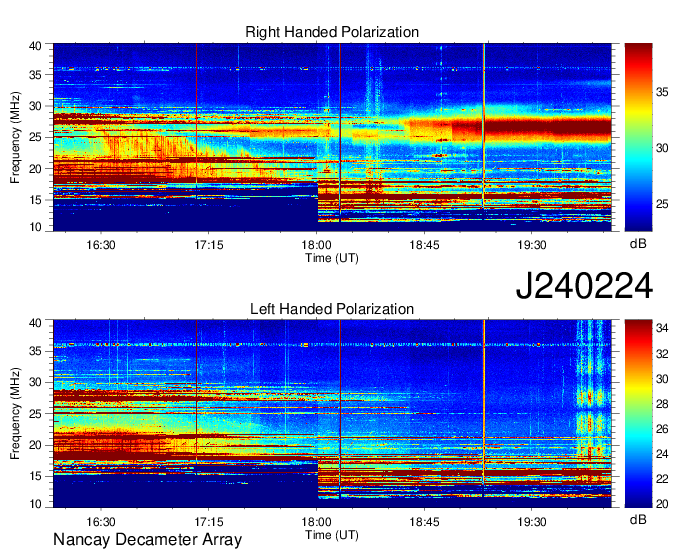Screen dimensions: 680x552
Task: Click the 'Nancay Decameter Array' caption
Action: pyautogui.click(x=147, y=540)
